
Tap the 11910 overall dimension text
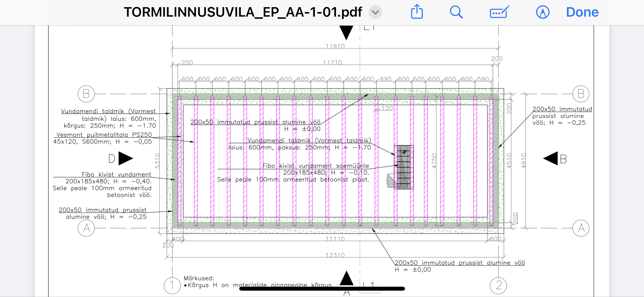[x=335, y=46]
